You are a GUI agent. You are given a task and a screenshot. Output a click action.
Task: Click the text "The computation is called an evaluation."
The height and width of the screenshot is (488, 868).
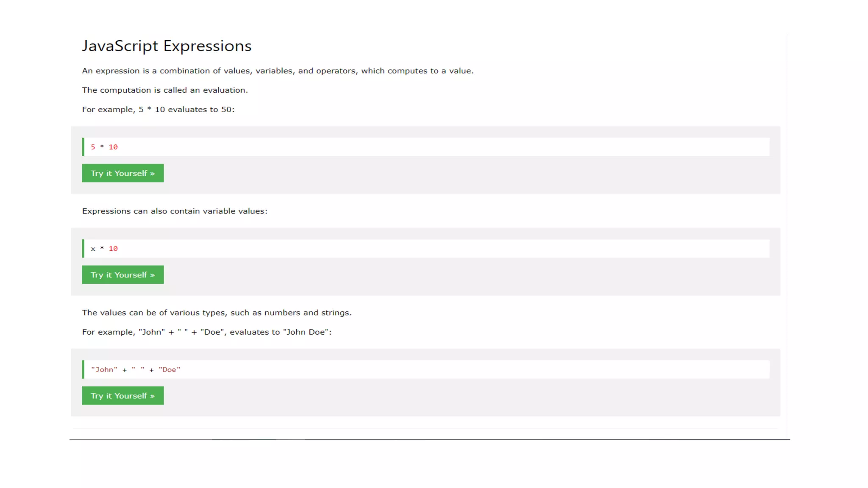[165, 90]
